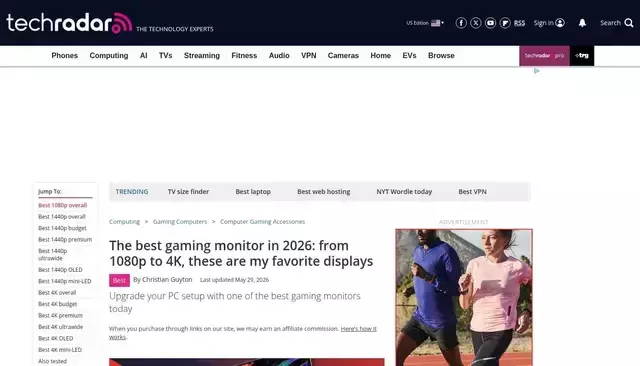The height and width of the screenshot is (366, 640).
Task: Open trending Best laptop link
Action: [253, 191]
